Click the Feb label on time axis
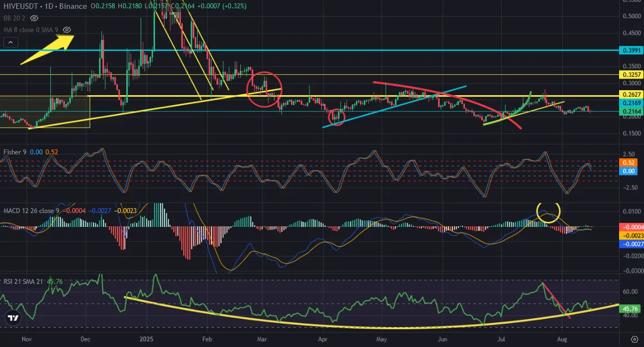The width and height of the screenshot is (644, 347). (x=207, y=339)
